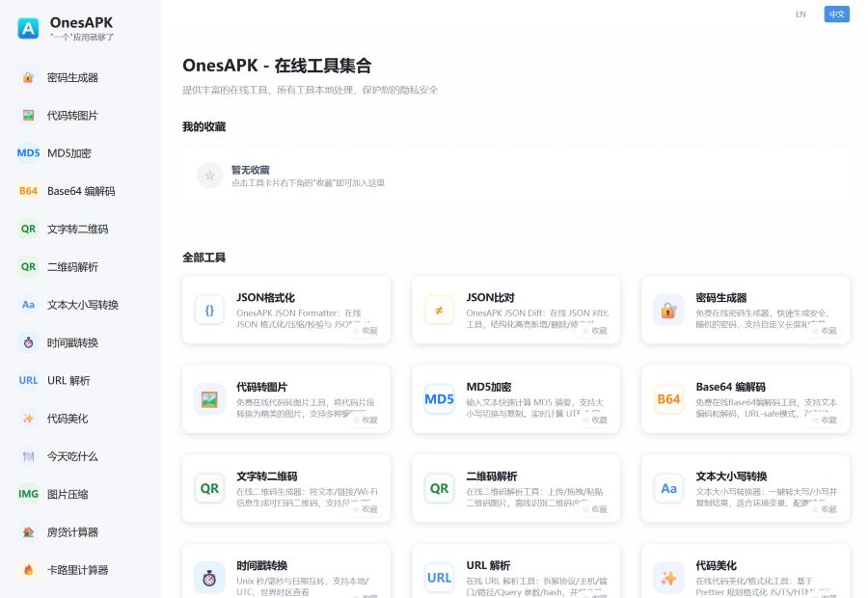Click the 房贷计算器 house icon
The image size is (868, 598).
(x=28, y=531)
